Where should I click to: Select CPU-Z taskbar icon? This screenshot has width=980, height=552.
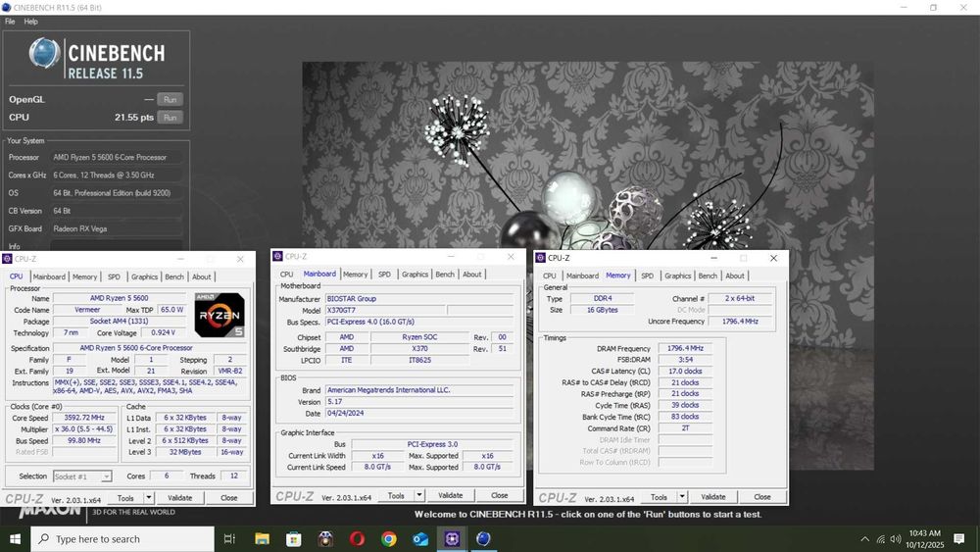pyautogui.click(x=453, y=539)
